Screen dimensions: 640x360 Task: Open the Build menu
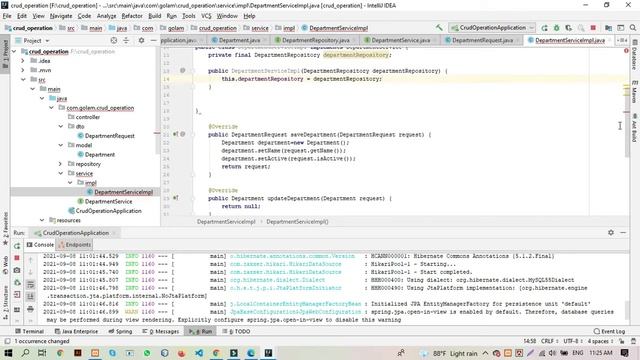[155, 16]
